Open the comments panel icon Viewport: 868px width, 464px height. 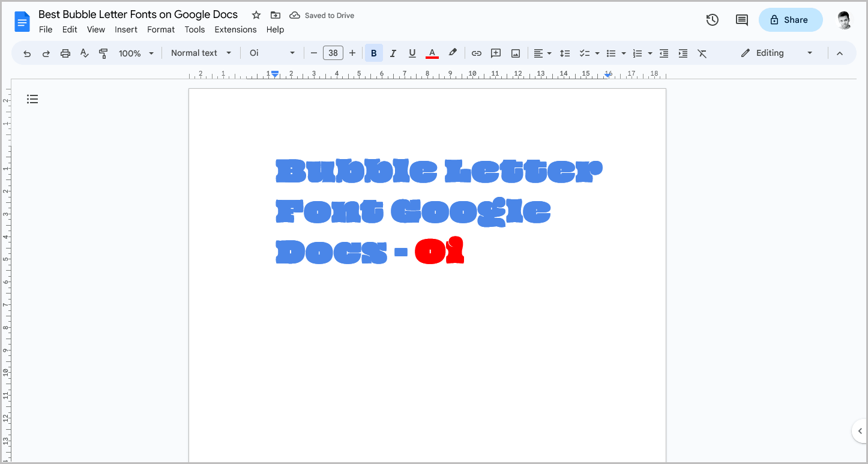point(742,20)
